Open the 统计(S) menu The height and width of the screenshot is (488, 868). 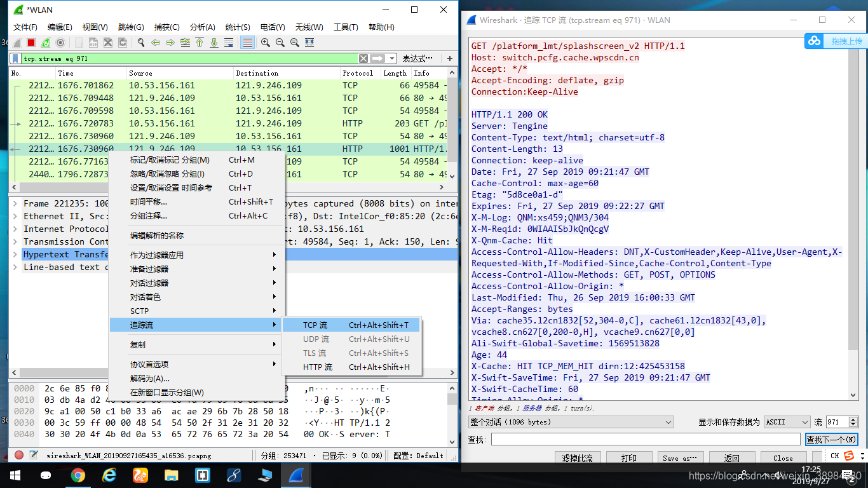[238, 27]
